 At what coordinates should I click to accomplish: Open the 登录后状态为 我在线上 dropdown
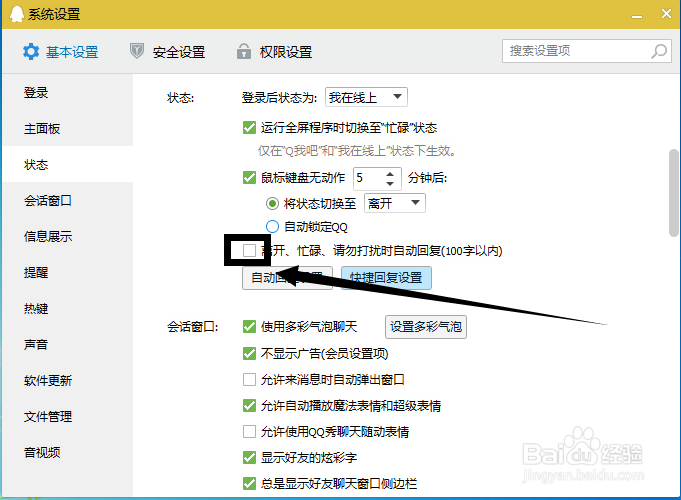366,97
